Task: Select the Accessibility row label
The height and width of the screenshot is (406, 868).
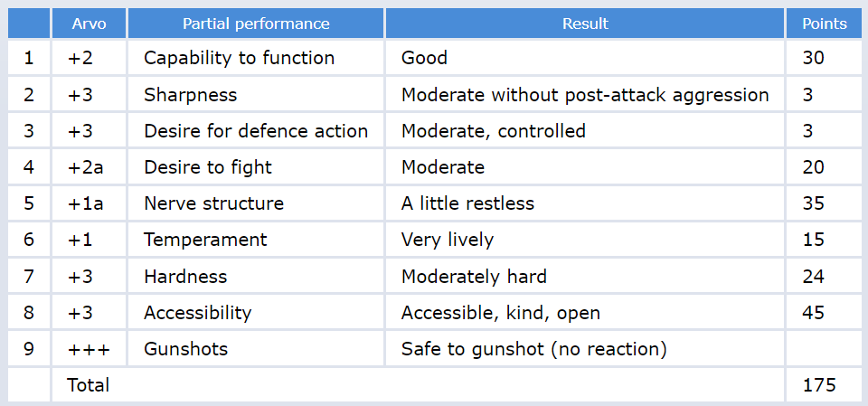Action: 198,312
